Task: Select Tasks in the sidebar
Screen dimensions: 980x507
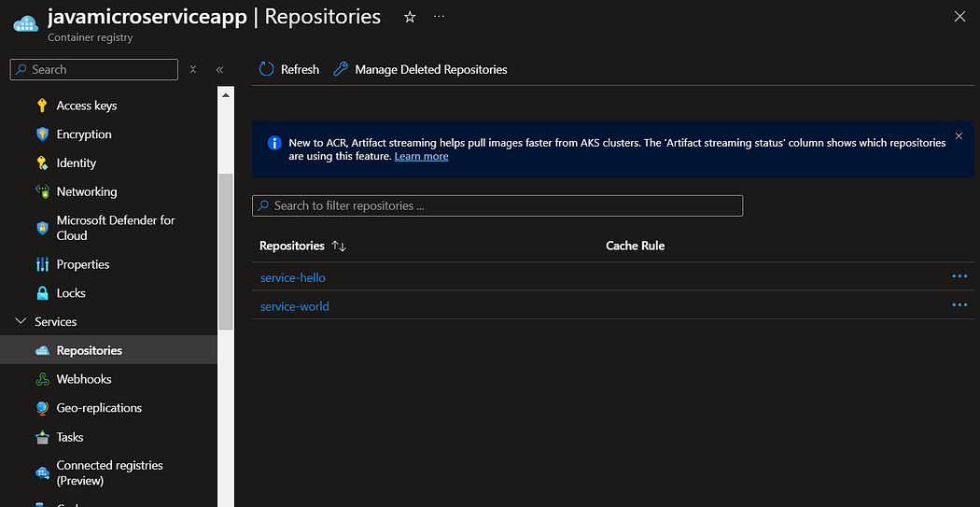Action: 70,437
